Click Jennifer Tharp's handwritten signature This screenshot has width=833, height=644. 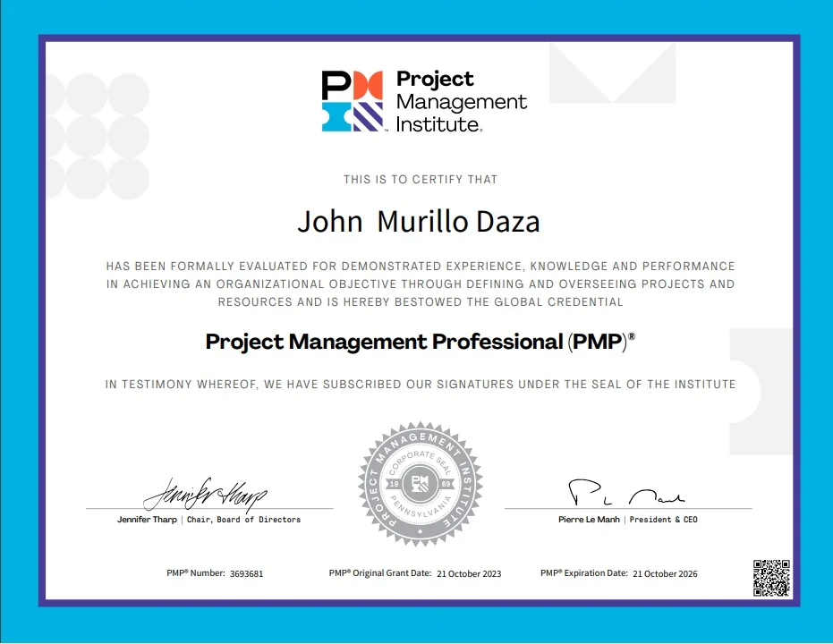[205, 495]
